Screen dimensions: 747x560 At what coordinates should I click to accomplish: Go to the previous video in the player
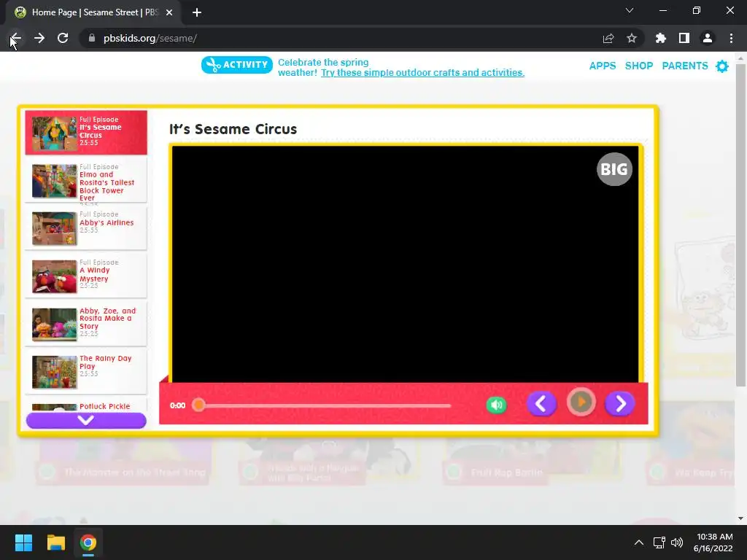[541, 404]
